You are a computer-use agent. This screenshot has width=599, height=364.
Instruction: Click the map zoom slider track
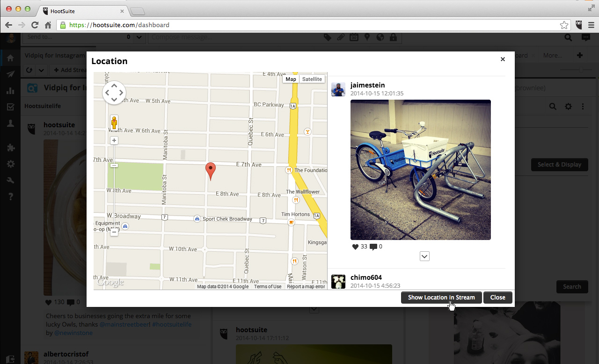click(114, 186)
